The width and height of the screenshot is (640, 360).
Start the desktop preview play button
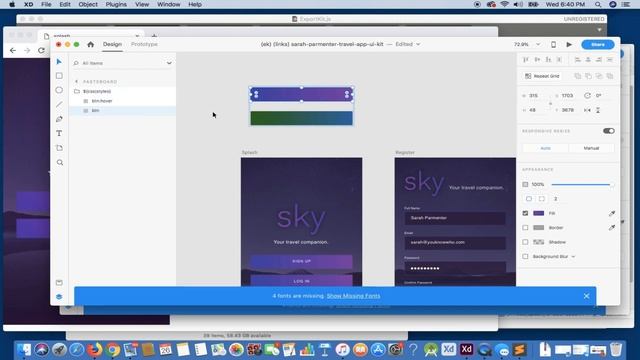[x=569, y=44]
